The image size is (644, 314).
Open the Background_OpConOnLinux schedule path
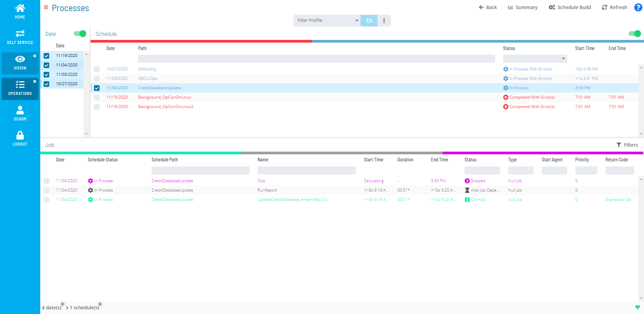click(165, 97)
